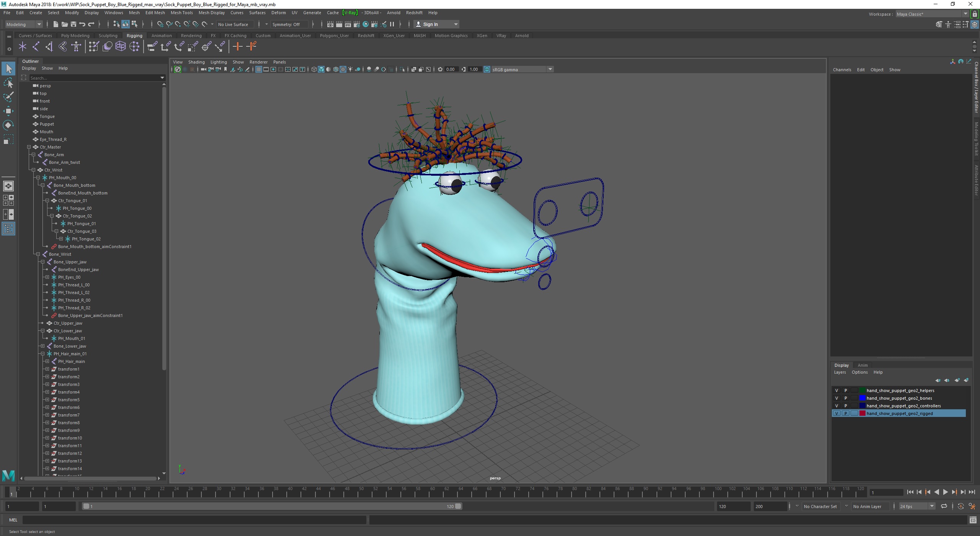Click the Bind Skin shelf icon
Screen dimensions: 980x536
pyautogui.click(x=63, y=47)
